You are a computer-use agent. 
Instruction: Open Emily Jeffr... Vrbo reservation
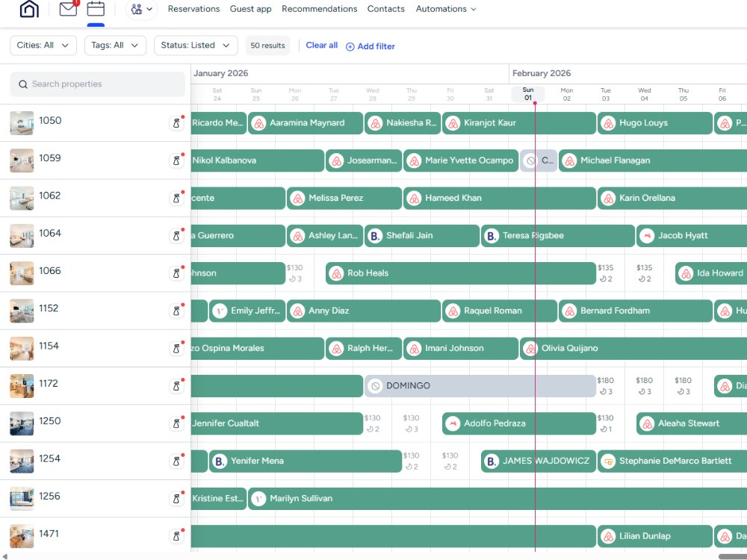247,311
